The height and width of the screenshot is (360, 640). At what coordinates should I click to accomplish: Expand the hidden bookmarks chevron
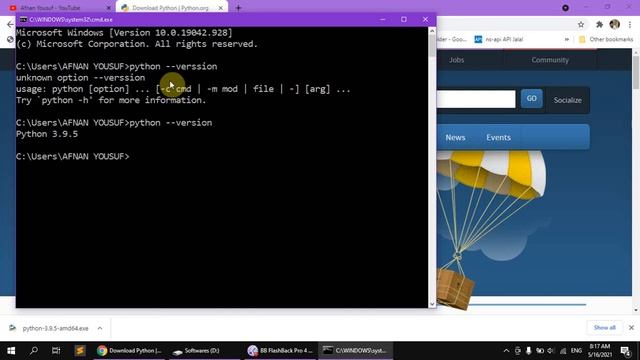pos(567,40)
